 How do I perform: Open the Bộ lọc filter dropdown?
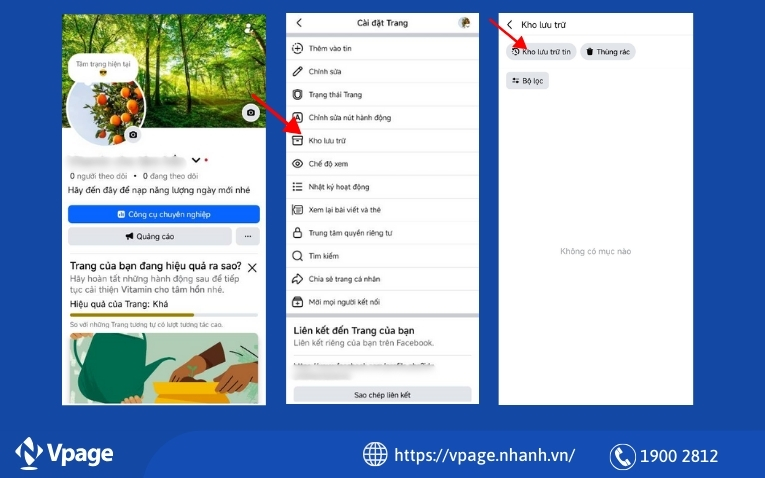pos(528,80)
